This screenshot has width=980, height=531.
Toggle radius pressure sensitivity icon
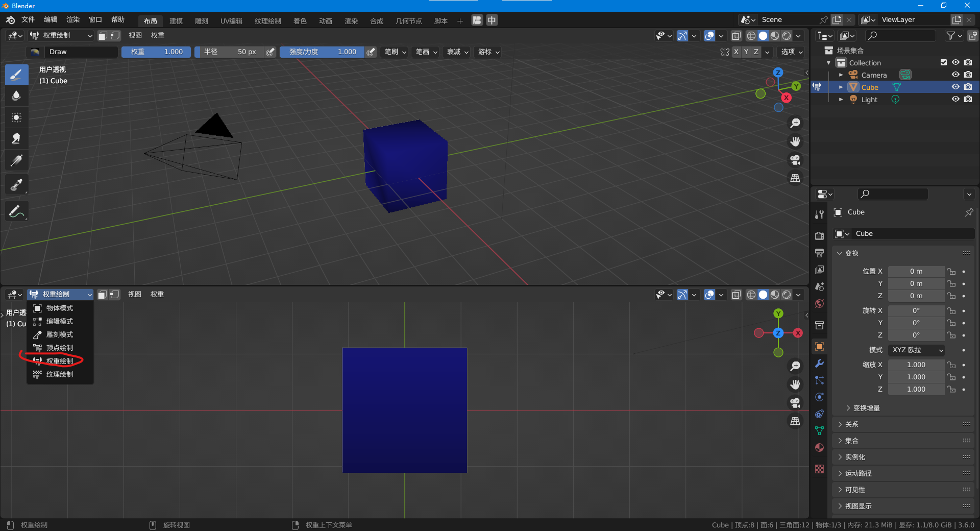click(271, 52)
